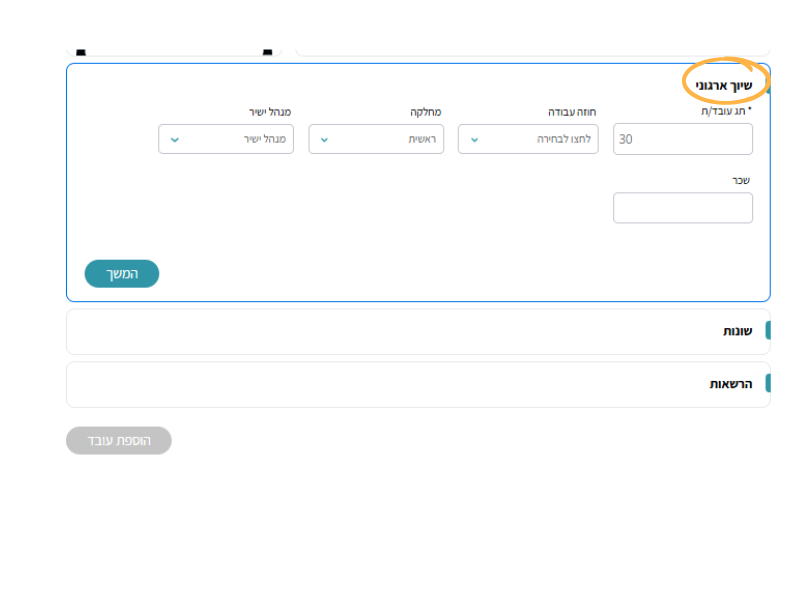Focus the תג עובד/ת field containing 30
Viewport: 800px width, 600px height.
683,139
